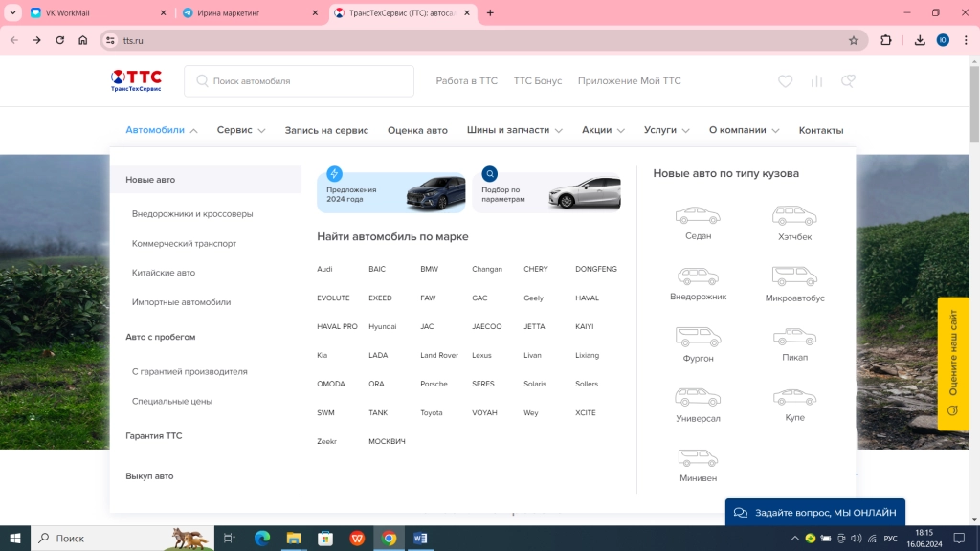Choose the Toyota brand link
The height and width of the screenshot is (551, 980).
point(432,413)
